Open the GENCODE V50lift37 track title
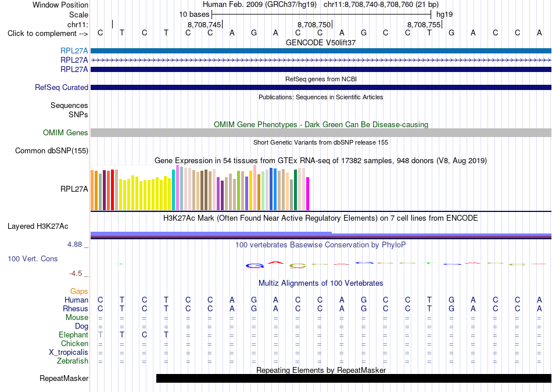 [x=321, y=42]
